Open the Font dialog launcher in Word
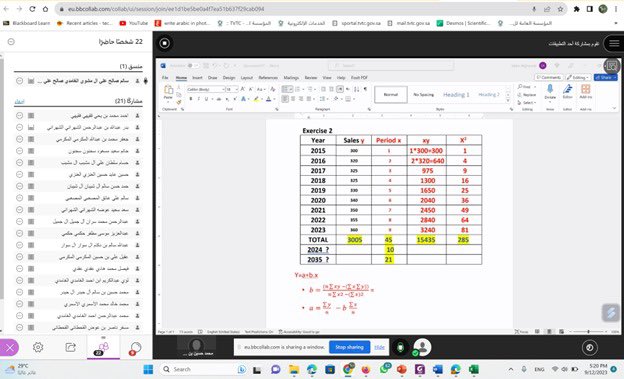 277,109
